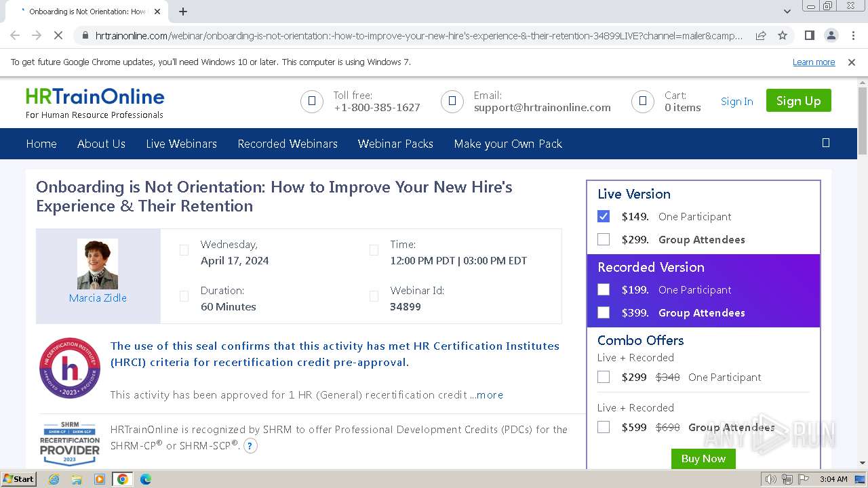Select Combo $599 Group Attendees checkbox

[x=604, y=427]
